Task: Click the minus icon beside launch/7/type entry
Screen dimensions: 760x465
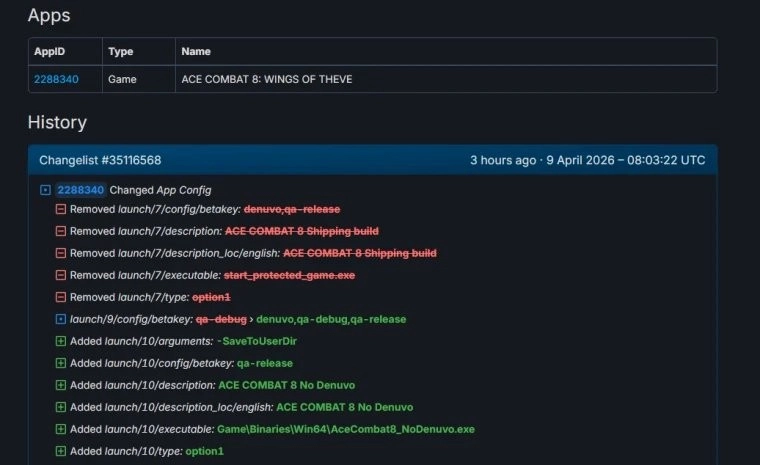Action: click(x=61, y=297)
